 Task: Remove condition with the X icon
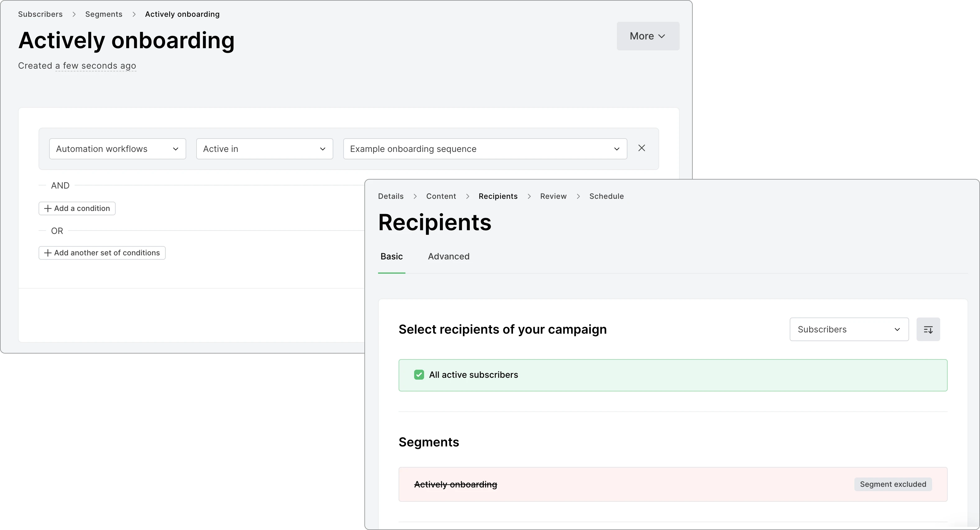(641, 148)
